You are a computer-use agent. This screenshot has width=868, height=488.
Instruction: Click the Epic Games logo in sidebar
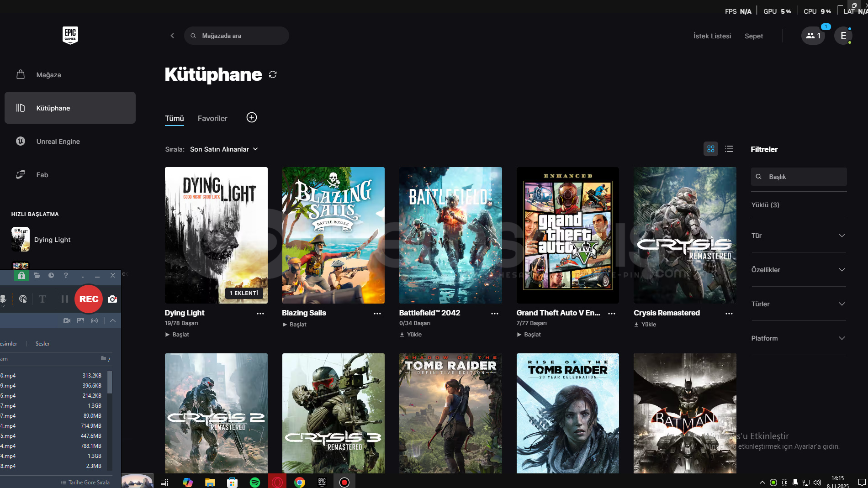[x=70, y=35]
